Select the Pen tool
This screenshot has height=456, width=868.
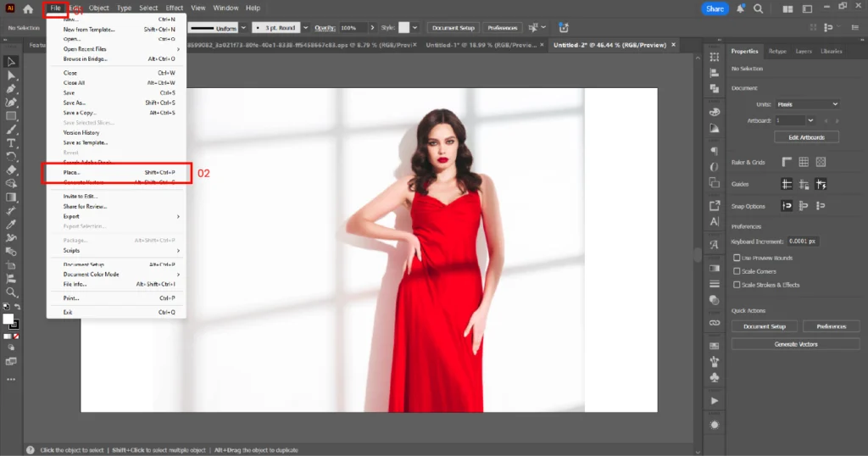coord(11,89)
